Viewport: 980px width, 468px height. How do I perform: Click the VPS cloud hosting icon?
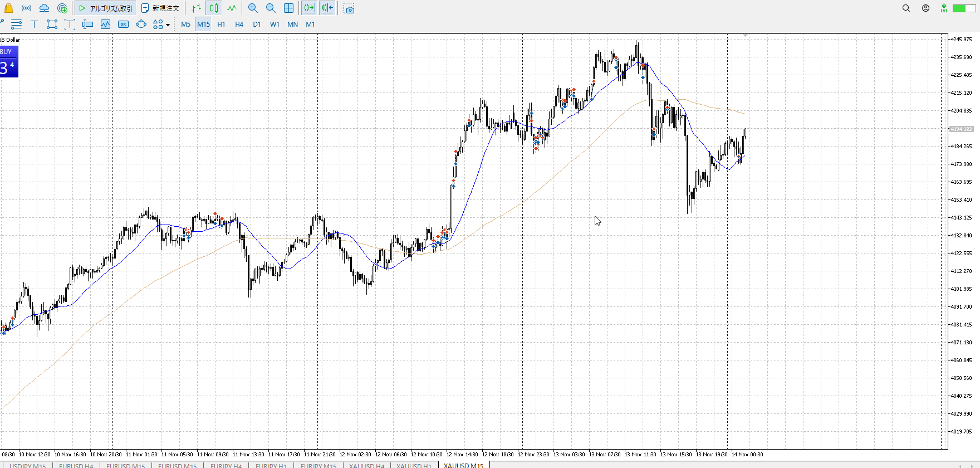(44, 8)
